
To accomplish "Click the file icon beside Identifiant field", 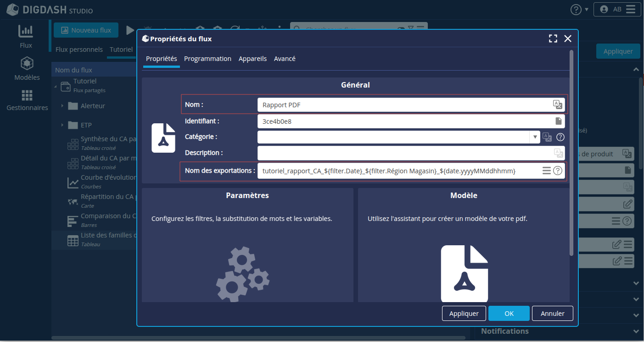I will (558, 121).
